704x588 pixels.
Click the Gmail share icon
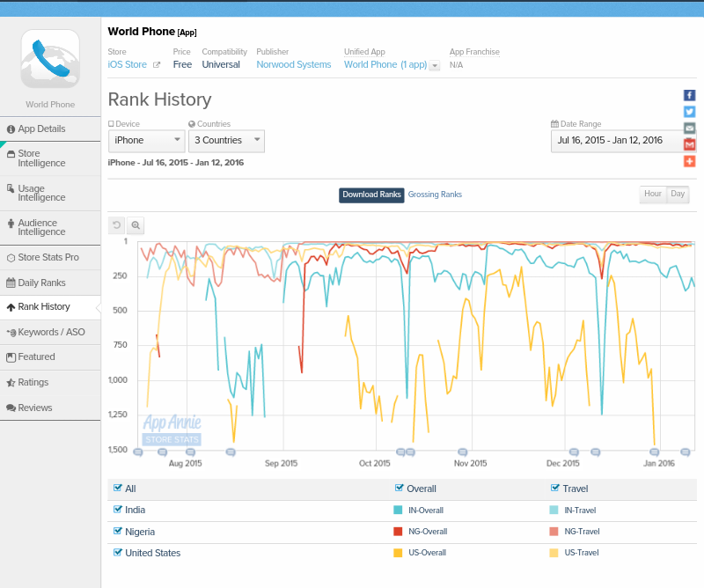[690, 144]
